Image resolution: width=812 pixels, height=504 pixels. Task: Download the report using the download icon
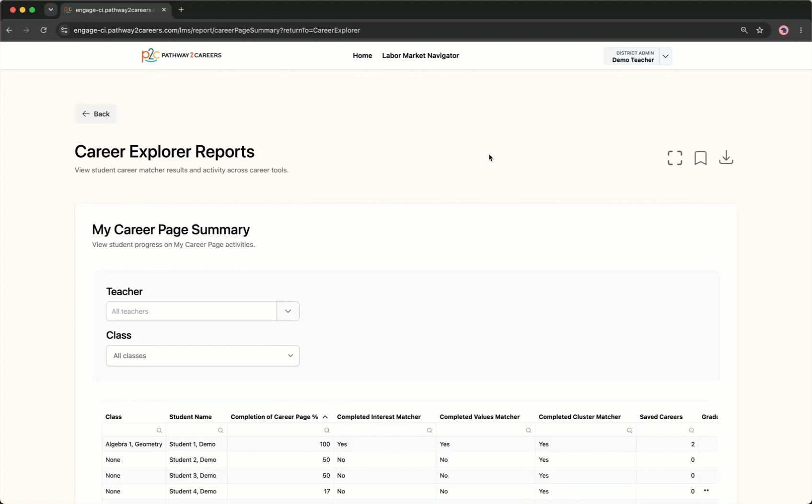(x=726, y=157)
